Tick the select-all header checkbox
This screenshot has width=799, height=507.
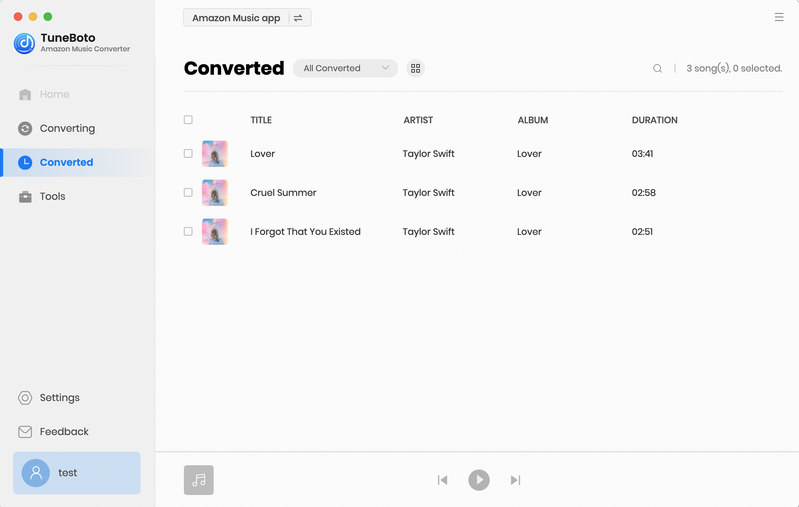(188, 120)
